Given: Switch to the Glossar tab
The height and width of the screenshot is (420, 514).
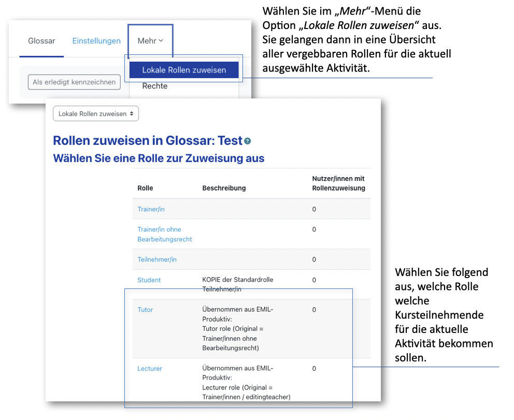Looking at the screenshot, I should coord(41,41).
